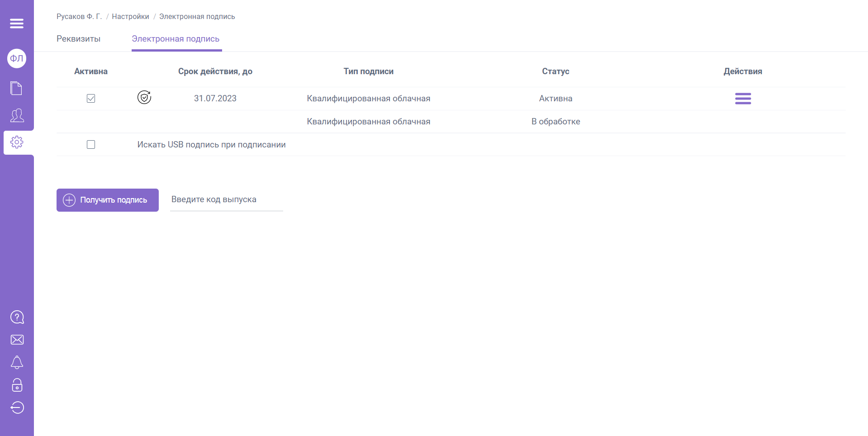Open the hamburger menu in sidebar
The height and width of the screenshot is (436, 868).
(x=17, y=24)
